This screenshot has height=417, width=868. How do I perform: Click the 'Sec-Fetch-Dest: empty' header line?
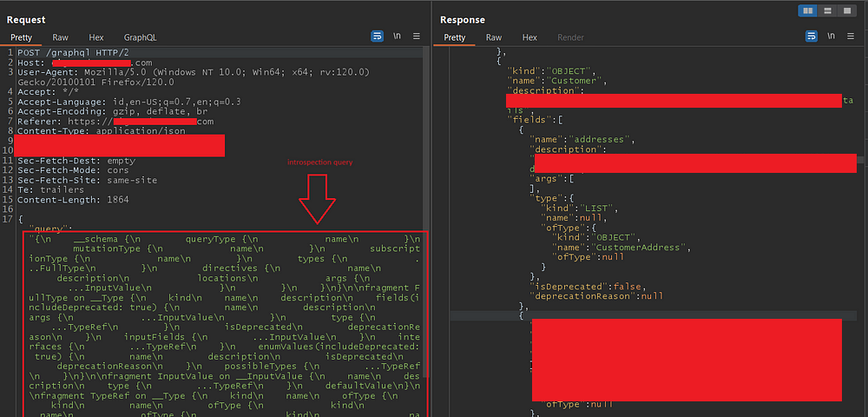pos(76,161)
